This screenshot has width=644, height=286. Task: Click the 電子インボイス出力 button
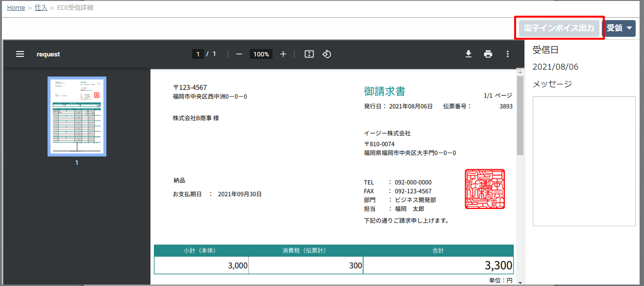click(559, 28)
